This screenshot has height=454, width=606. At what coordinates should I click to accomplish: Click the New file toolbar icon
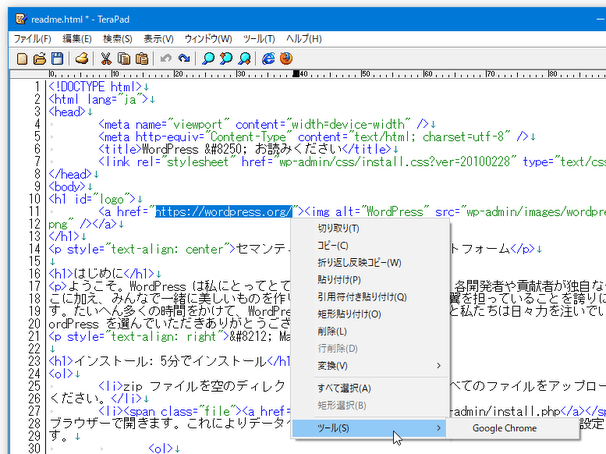[x=22, y=59]
